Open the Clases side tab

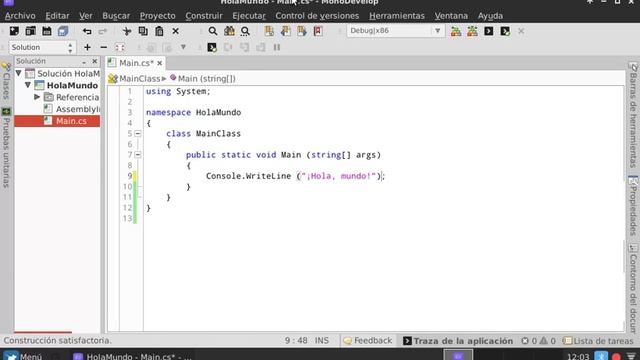[x=6, y=81]
